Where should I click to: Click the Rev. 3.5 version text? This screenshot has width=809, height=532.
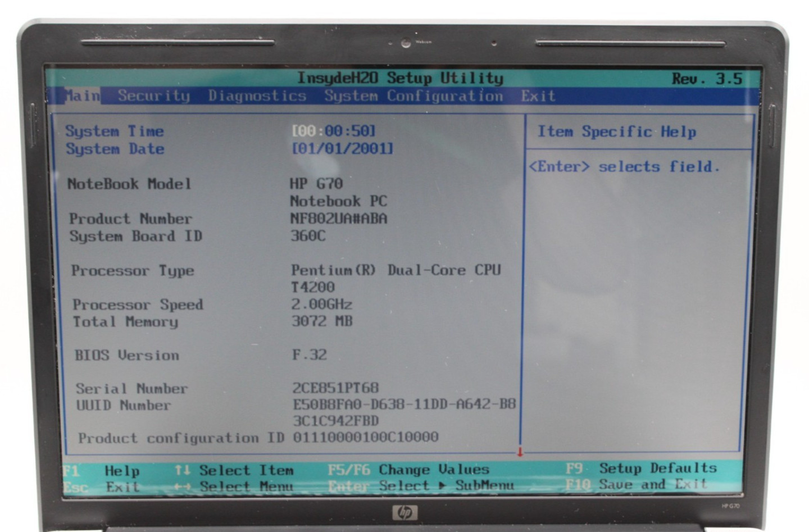707,79
